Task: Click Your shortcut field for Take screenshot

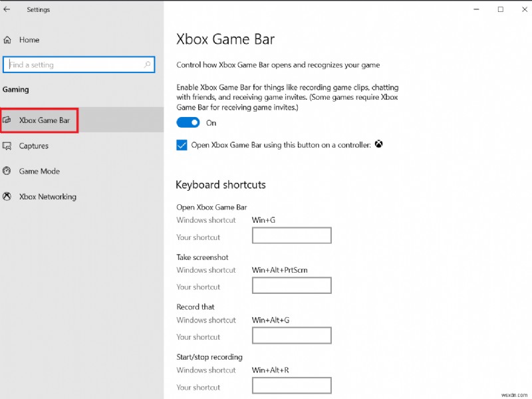Action: tap(291, 285)
